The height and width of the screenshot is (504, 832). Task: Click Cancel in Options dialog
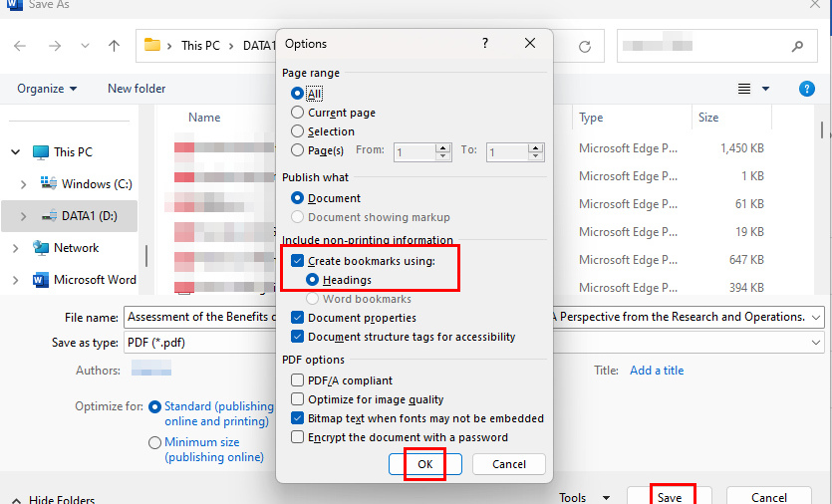point(509,464)
